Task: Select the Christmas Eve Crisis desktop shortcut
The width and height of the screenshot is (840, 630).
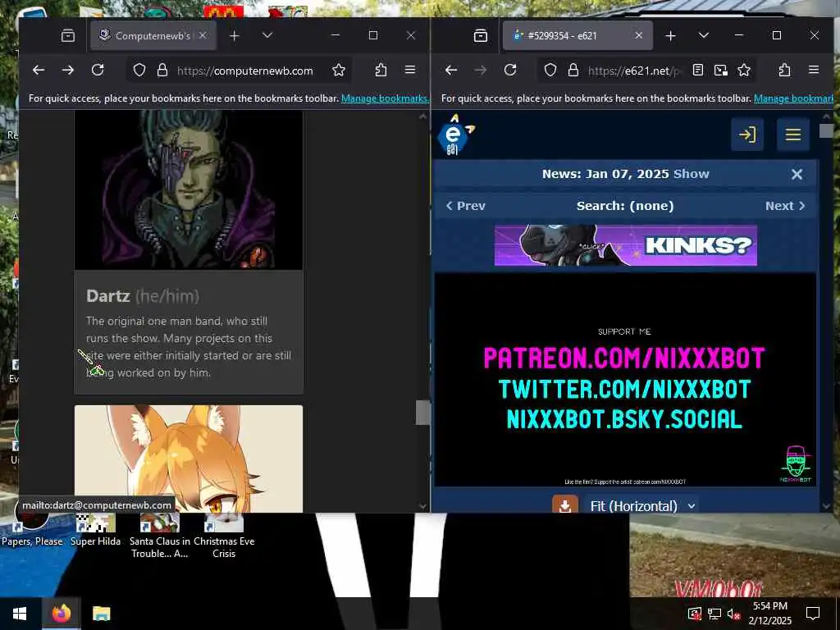Action: pyautogui.click(x=224, y=536)
